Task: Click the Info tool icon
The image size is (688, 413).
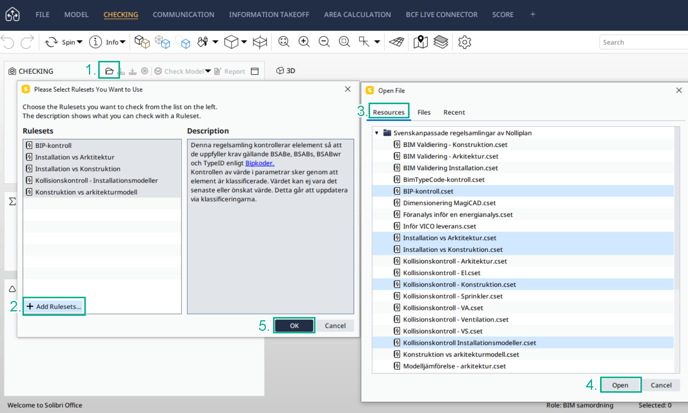Action: coord(95,42)
